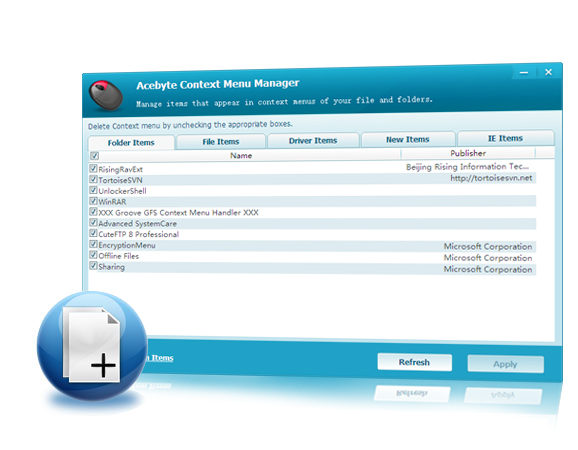Uncheck the EncryptionMenu checkbox
Viewport: 578px width, 450px height.
[x=93, y=244]
